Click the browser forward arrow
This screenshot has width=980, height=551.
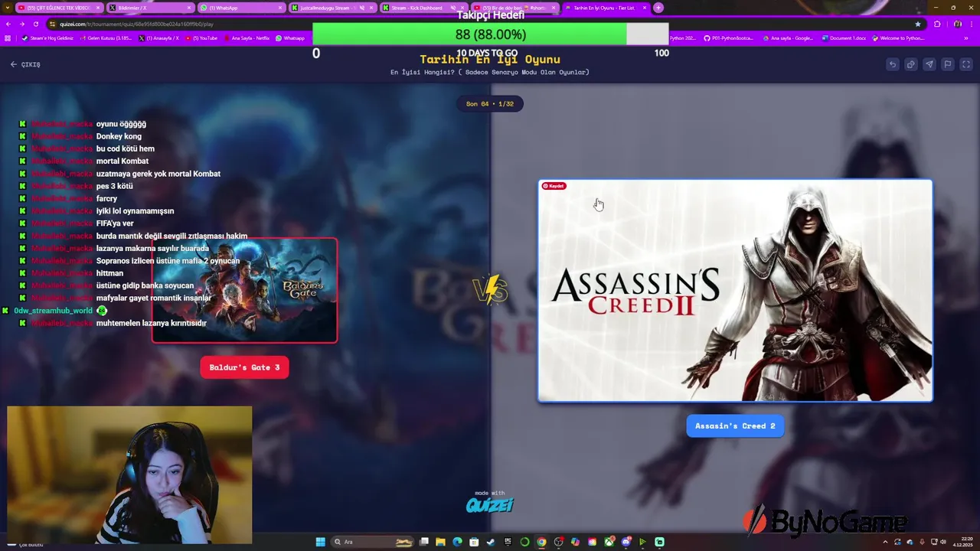click(21, 24)
